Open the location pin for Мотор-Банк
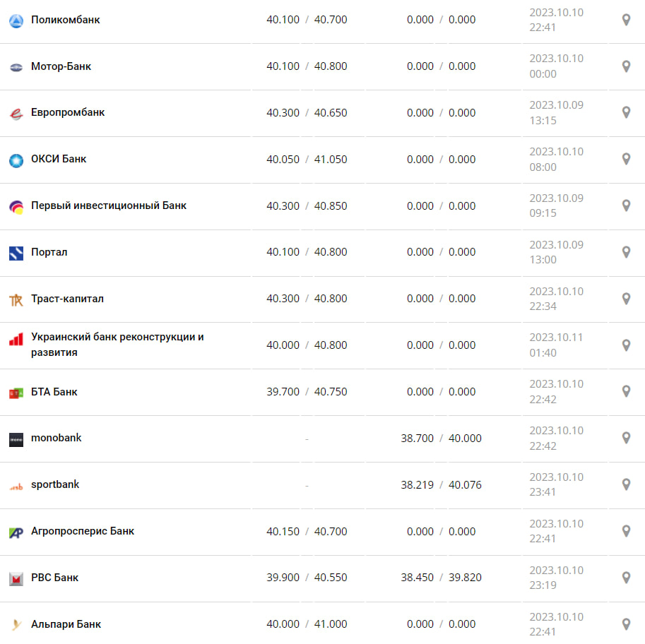This screenshot has height=644, width=645. [625, 66]
